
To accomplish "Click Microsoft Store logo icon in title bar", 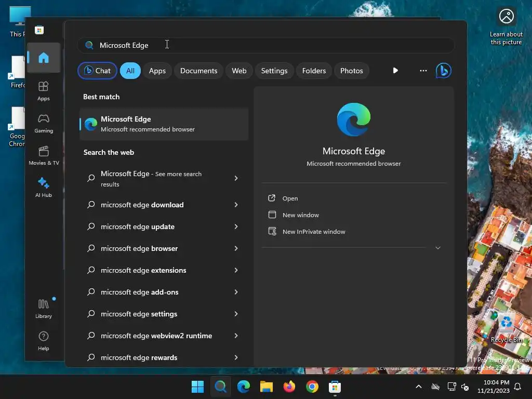I will point(39,30).
